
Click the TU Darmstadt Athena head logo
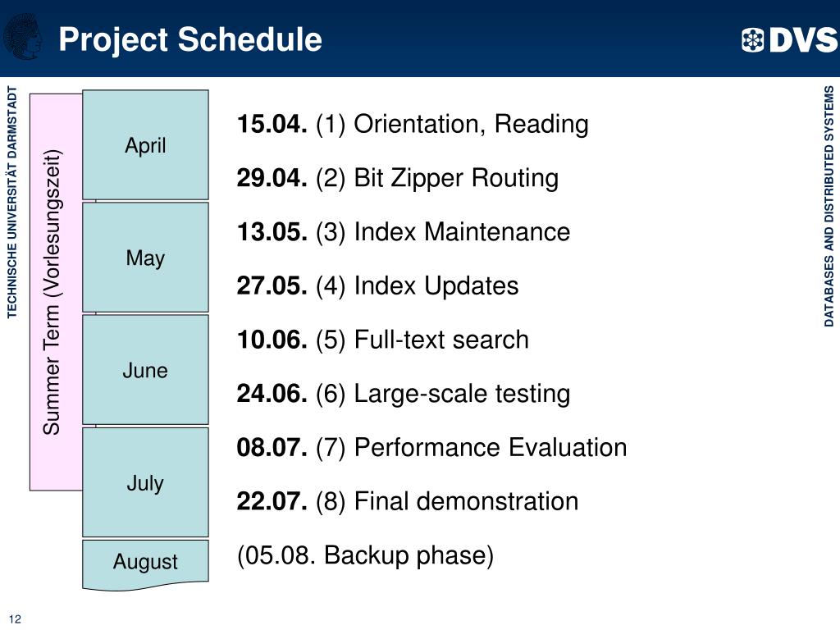(22, 36)
